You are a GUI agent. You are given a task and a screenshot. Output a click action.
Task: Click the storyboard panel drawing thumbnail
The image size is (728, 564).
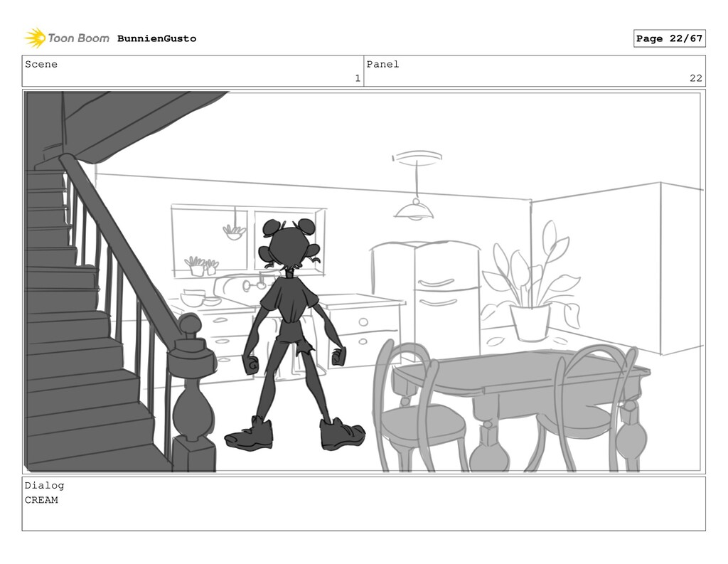click(363, 282)
